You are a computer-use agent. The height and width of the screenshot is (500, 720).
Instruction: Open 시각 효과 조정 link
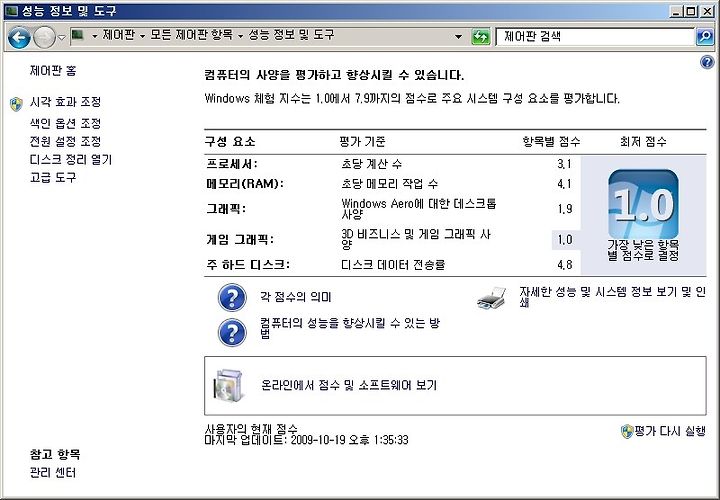[65, 102]
